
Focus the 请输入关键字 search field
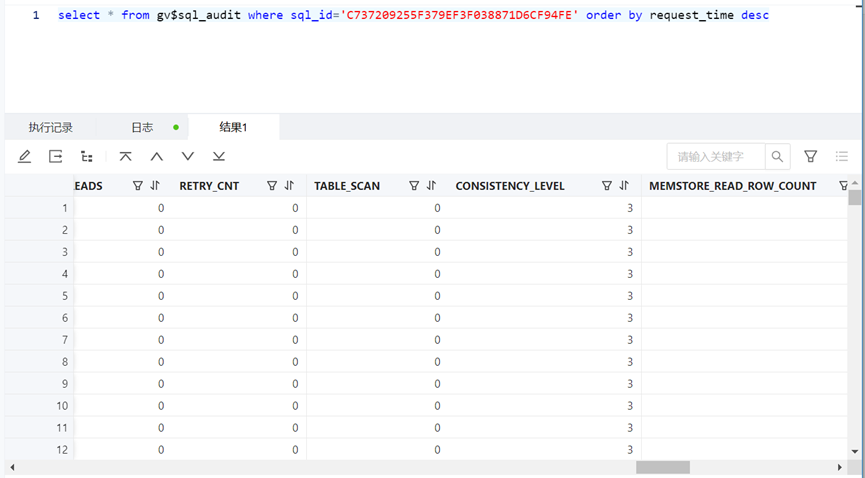pyautogui.click(x=716, y=157)
